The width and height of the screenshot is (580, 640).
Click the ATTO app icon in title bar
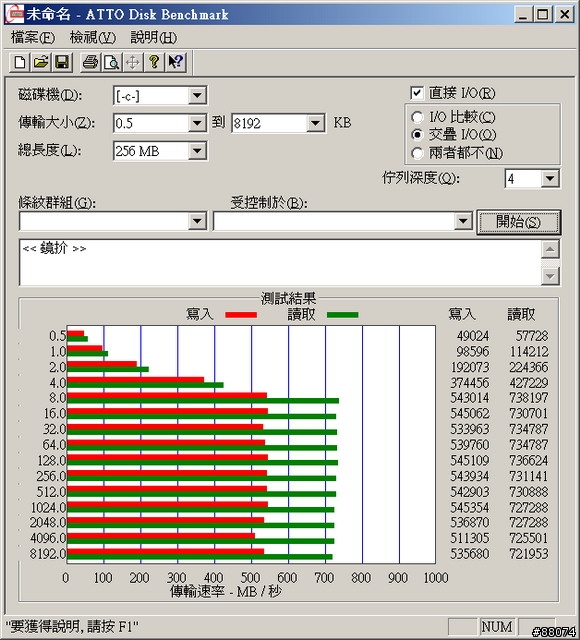14,14
